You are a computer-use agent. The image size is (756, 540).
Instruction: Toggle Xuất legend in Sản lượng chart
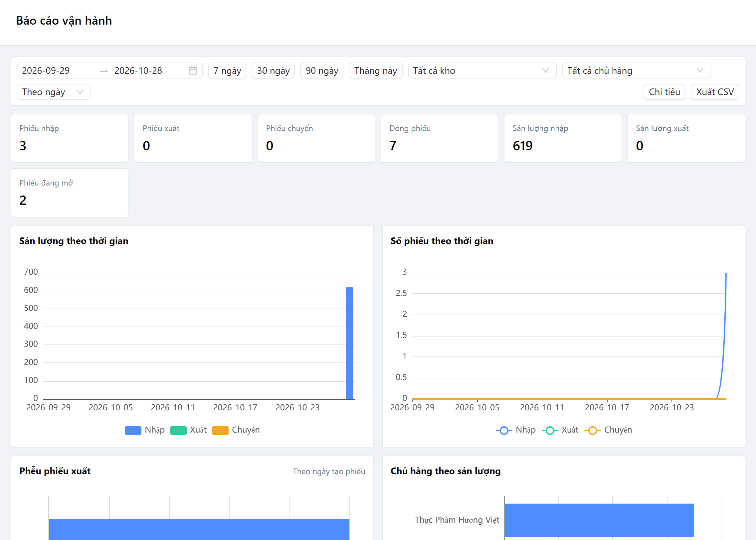(188, 430)
